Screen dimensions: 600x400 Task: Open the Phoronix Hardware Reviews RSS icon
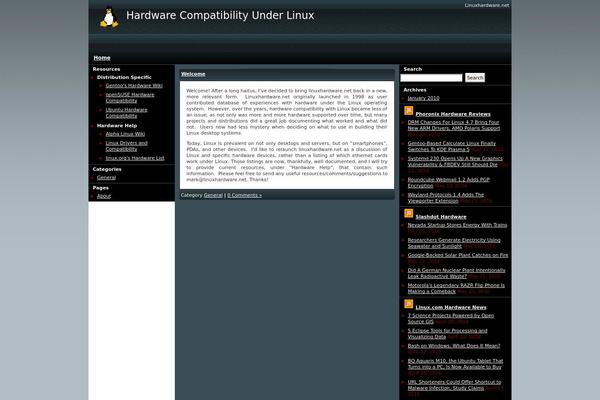pyautogui.click(x=408, y=111)
